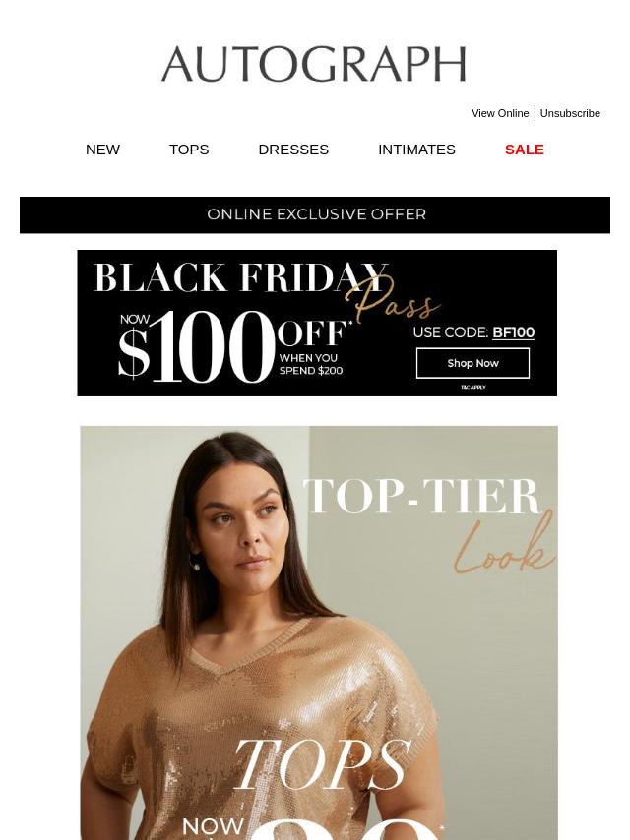Click the BF100 promo code text

point(513,332)
